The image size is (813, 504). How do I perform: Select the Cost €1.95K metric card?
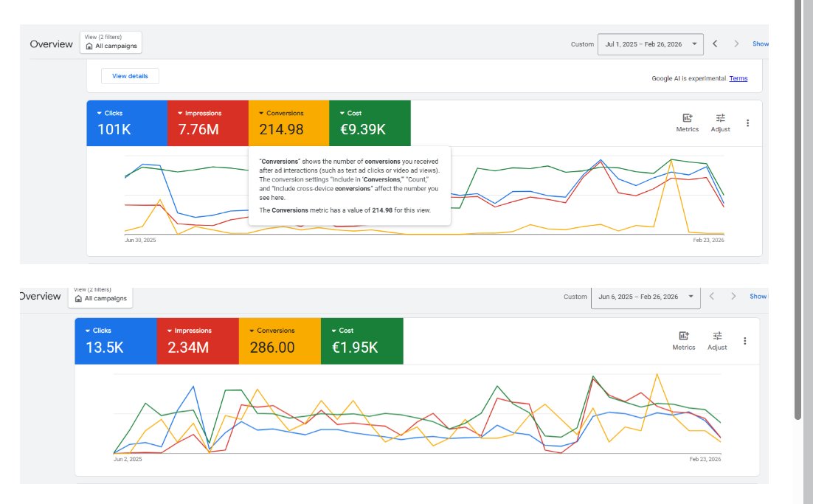362,341
